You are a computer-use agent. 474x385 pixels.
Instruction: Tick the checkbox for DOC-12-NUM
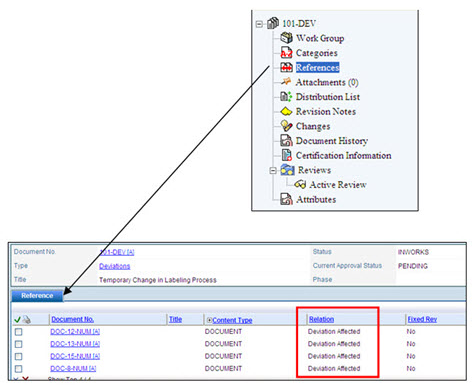(19, 332)
